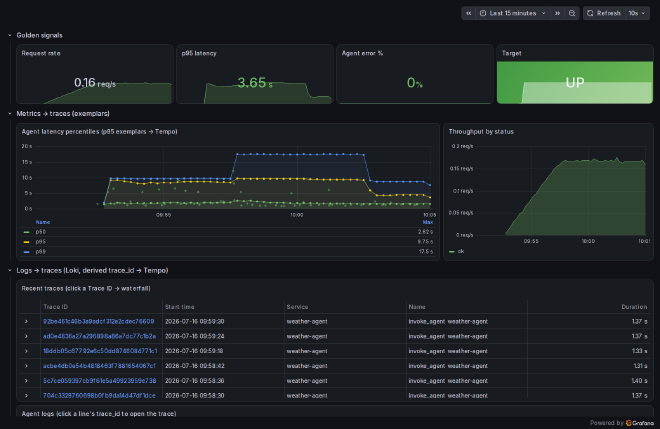The height and width of the screenshot is (429, 660).
Task: Click weather-agent service cell in 09:59:30 row
Action: [307, 322]
